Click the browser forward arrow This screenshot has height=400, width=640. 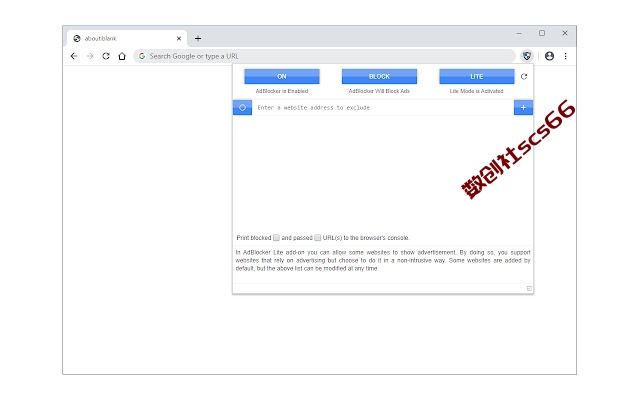90,56
